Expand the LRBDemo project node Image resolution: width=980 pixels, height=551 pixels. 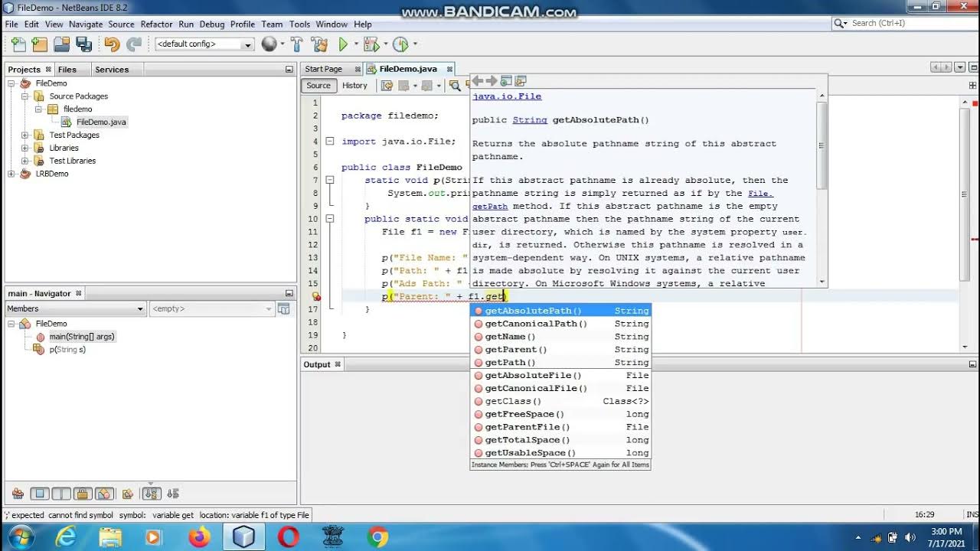(x=11, y=174)
